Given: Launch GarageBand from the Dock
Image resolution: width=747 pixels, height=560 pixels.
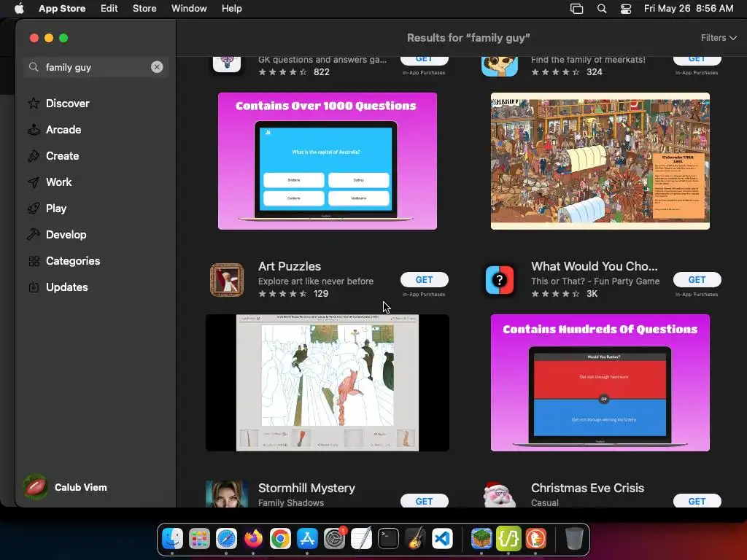Looking at the screenshot, I should pyautogui.click(x=415, y=539).
